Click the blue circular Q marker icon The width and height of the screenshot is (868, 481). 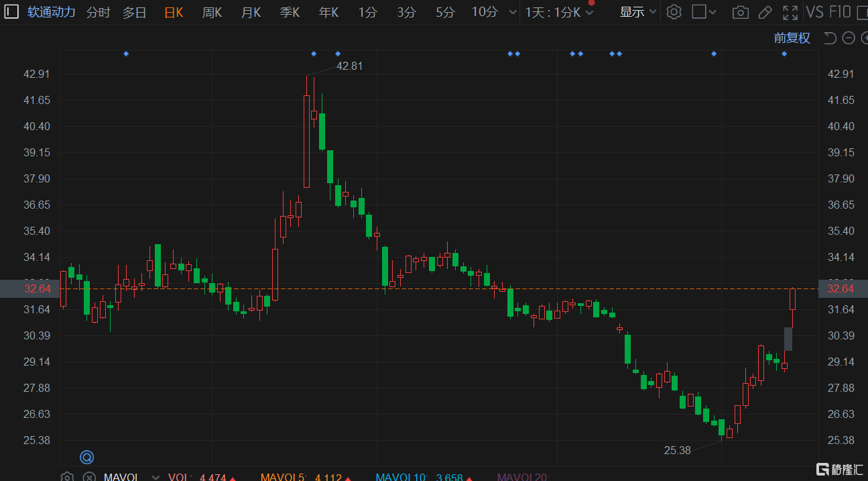coord(86,458)
